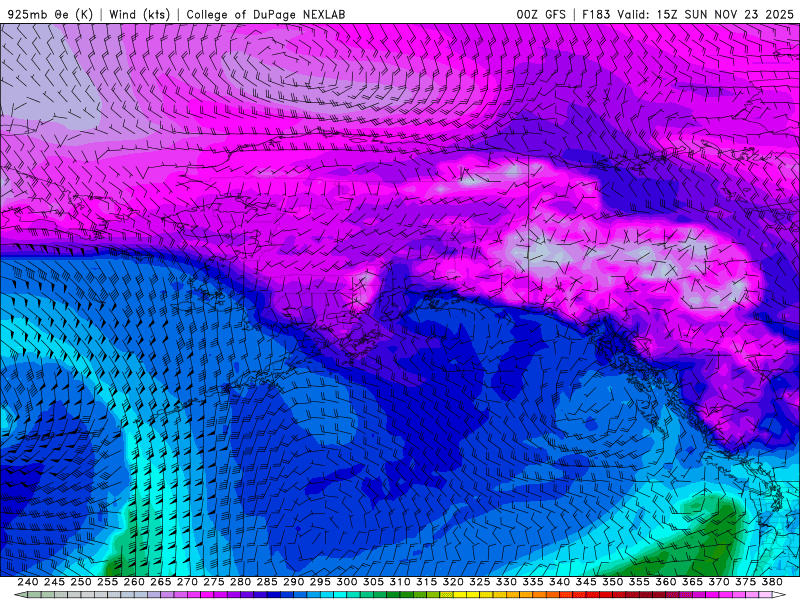Click the 345 legend value
The width and height of the screenshot is (800, 600).
tap(586, 582)
